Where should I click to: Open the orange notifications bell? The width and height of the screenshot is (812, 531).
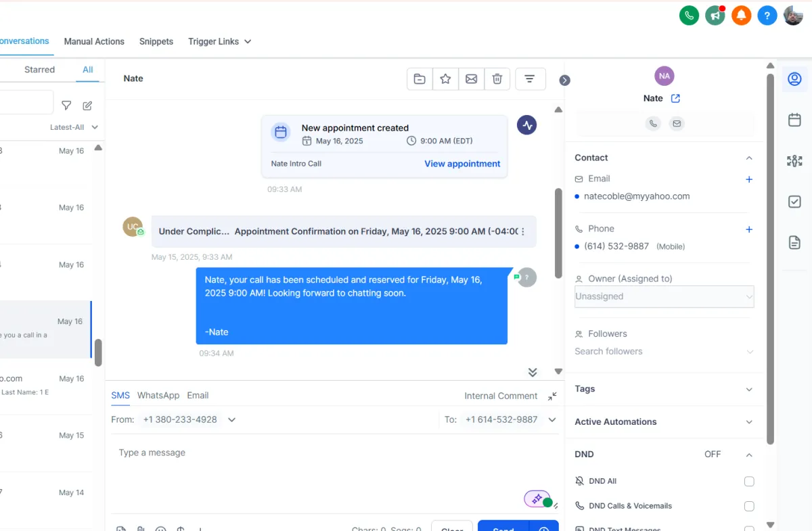pos(741,15)
